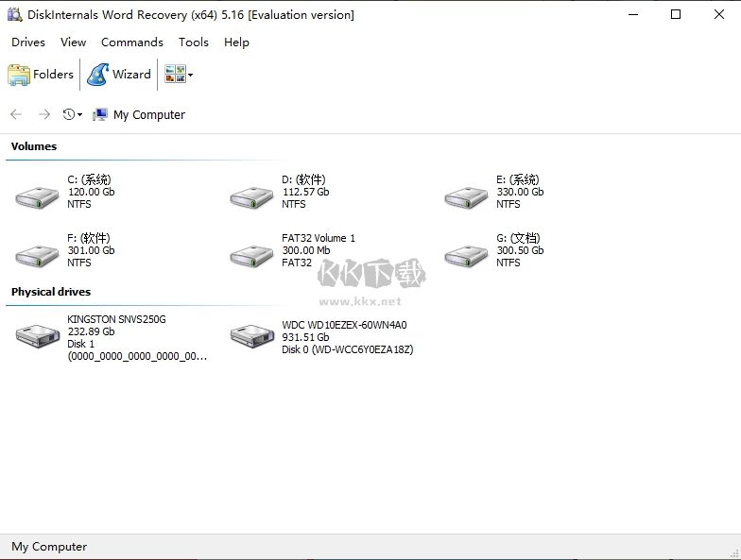This screenshot has height=560, width=741.
Task: Select the C: 120.00 Gb drive icon
Action: coord(37,197)
